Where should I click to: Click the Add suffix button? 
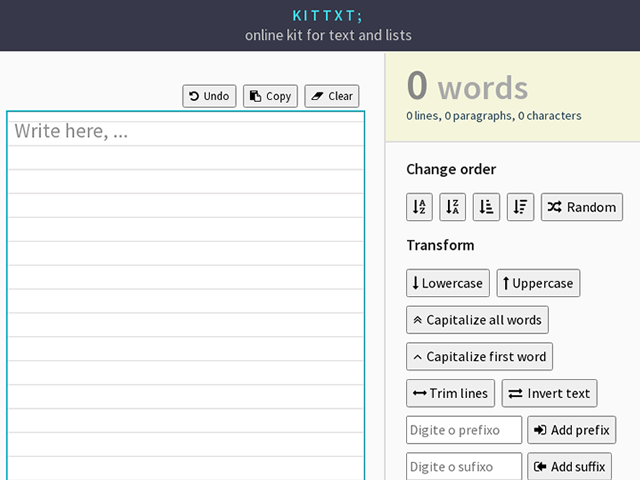tap(569, 466)
